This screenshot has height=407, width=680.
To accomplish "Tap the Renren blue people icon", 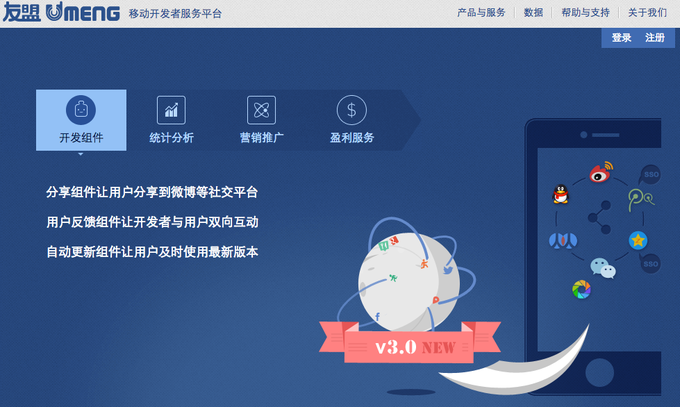I will [563, 240].
